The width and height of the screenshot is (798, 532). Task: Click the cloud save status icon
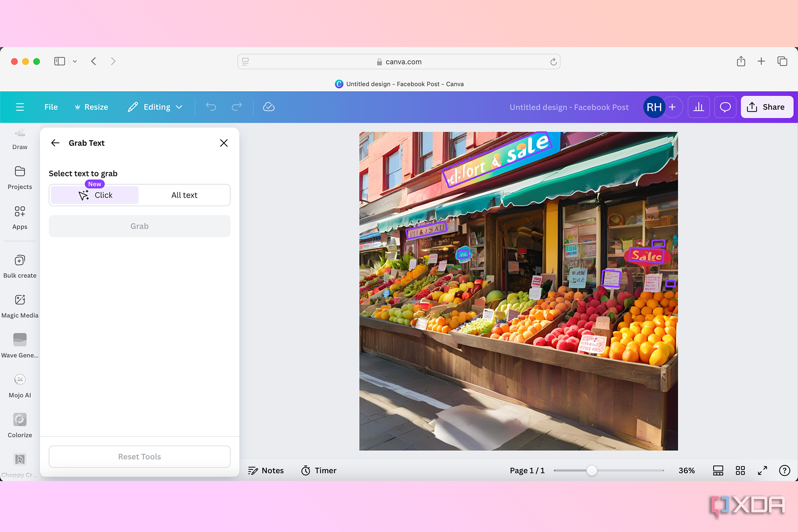pos(269,107)
